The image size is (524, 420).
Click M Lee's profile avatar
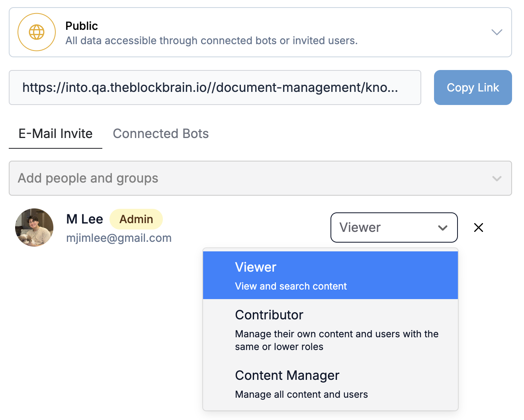pyautogui.click(x=34, y=227)
